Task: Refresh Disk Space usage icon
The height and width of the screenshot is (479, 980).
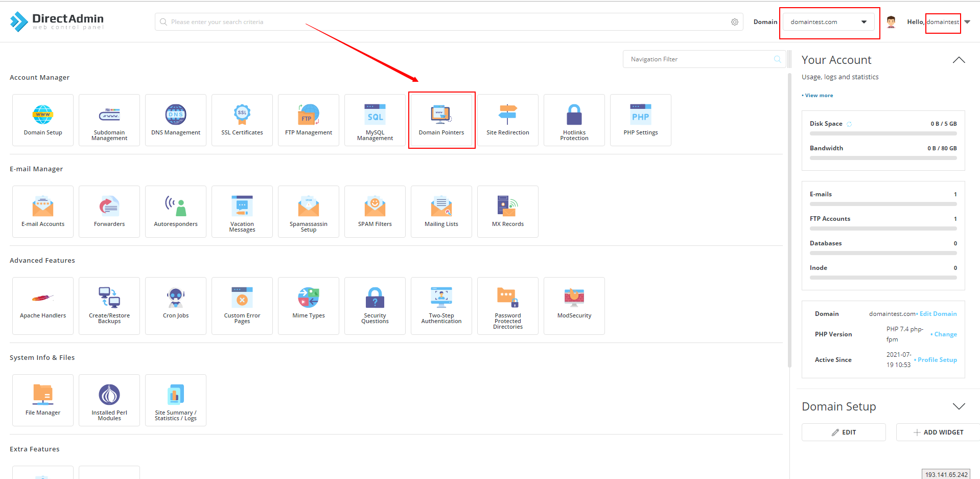Action: click(x=849, y=124)
